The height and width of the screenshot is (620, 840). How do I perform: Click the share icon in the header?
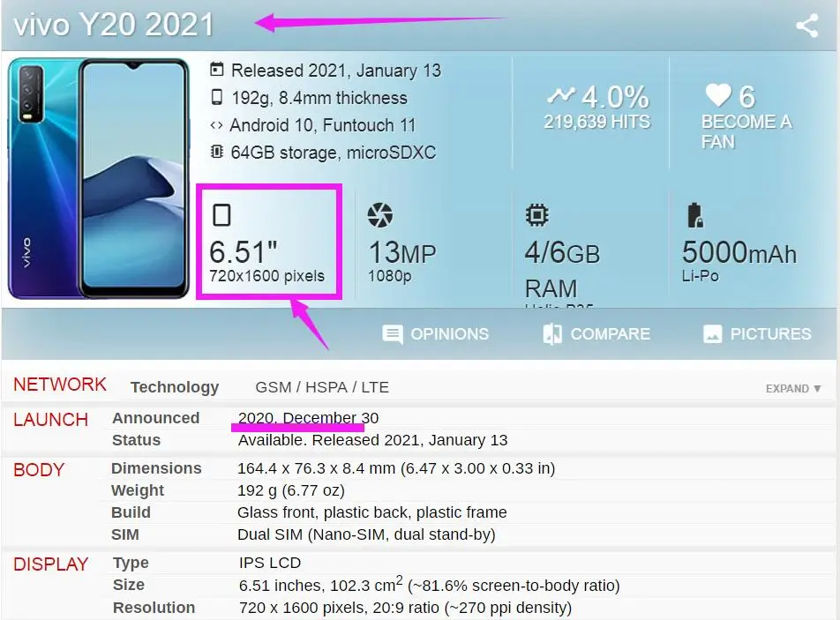coord(806,26)
